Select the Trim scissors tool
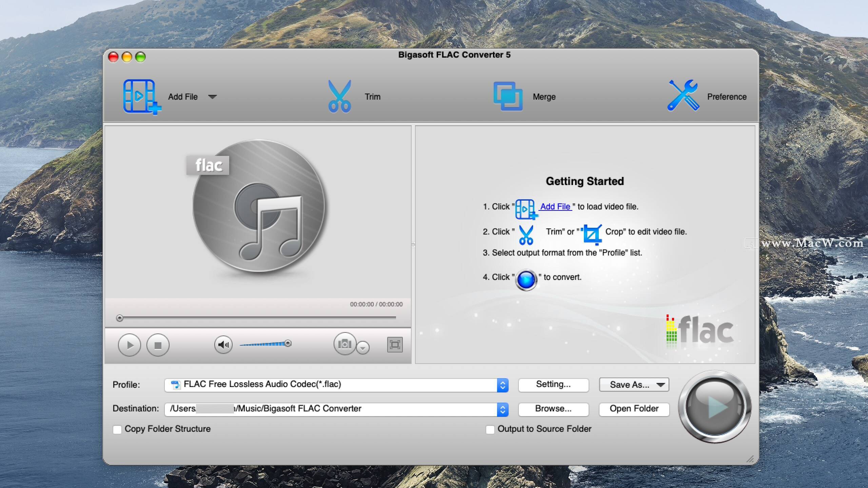This screenshot has height=488, width=868. click(x=339, y=96)
